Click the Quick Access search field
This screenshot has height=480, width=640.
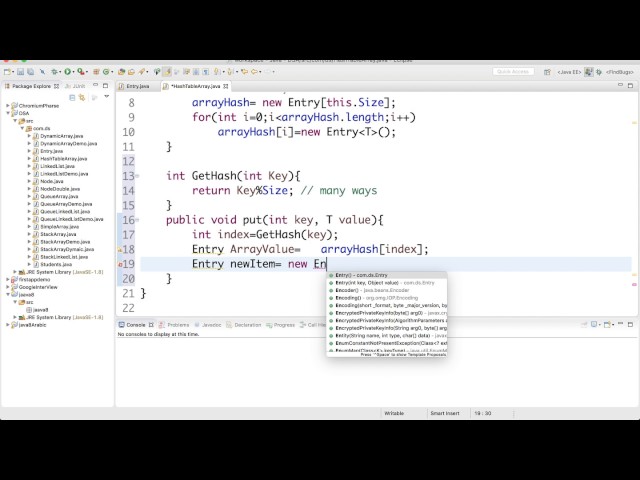[x=513, y=72]
